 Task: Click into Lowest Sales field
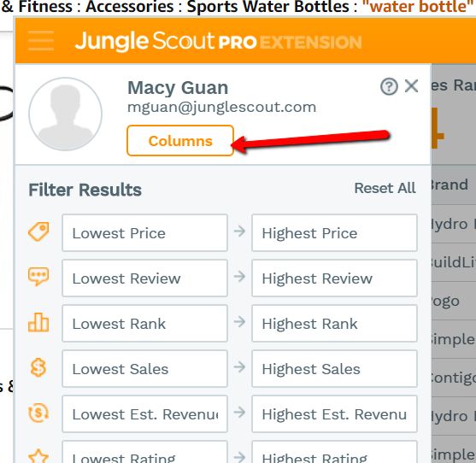click(144, 369)
